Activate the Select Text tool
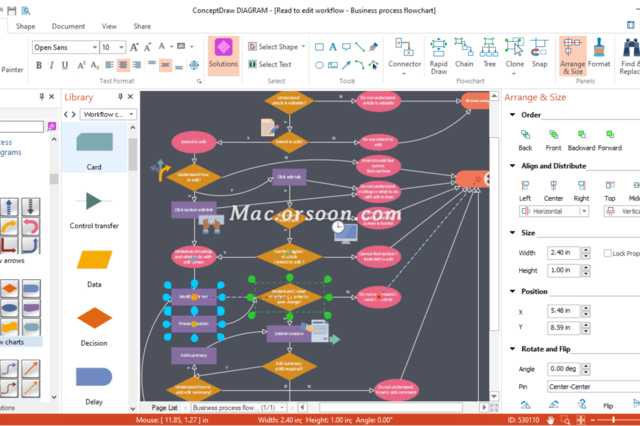 tap(270, 64)
